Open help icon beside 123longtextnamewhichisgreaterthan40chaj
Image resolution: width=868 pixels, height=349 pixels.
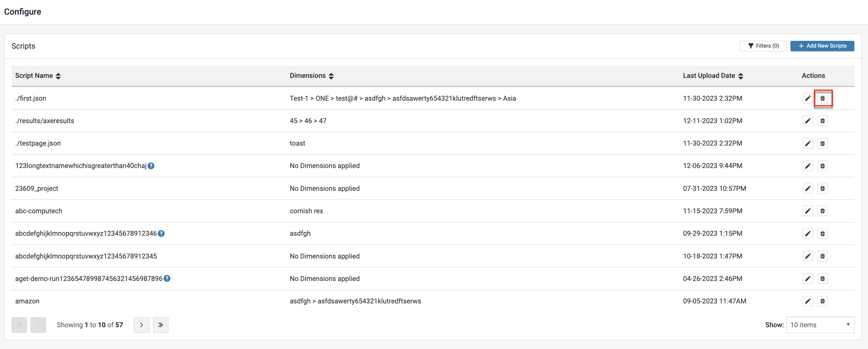point(151,166)
